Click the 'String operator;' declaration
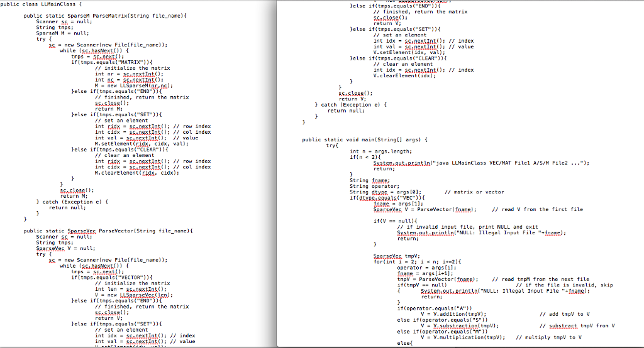 [x=374, y=187]
